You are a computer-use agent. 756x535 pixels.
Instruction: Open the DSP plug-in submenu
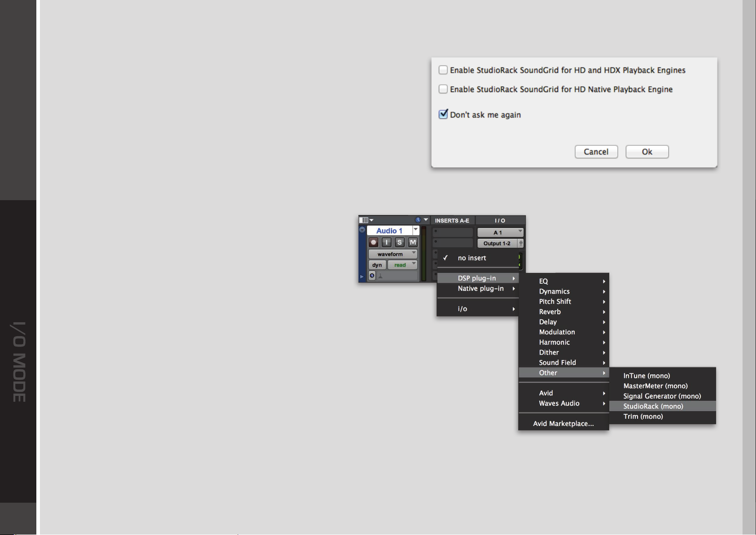pos(478,278)
